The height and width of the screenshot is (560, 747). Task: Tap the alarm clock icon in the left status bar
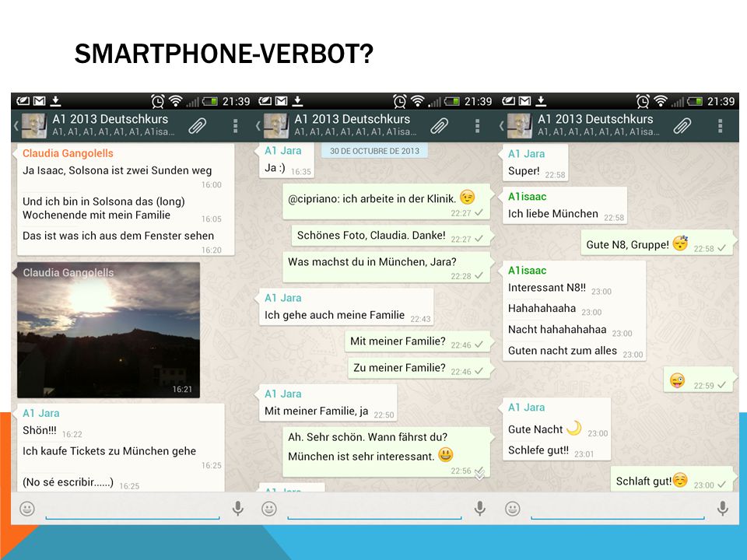pyautogui.click(x=158, y=101)
